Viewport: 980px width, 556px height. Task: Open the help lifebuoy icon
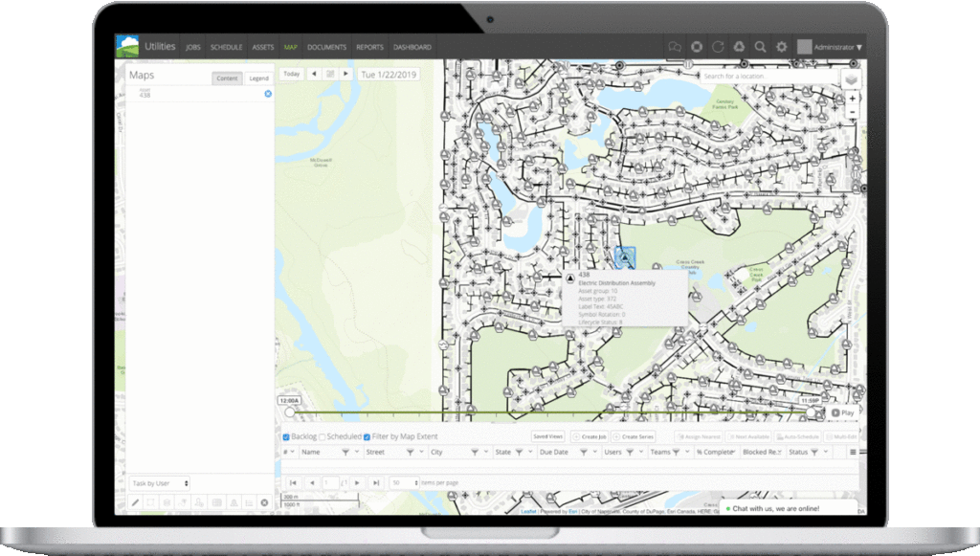click(697, 47)
